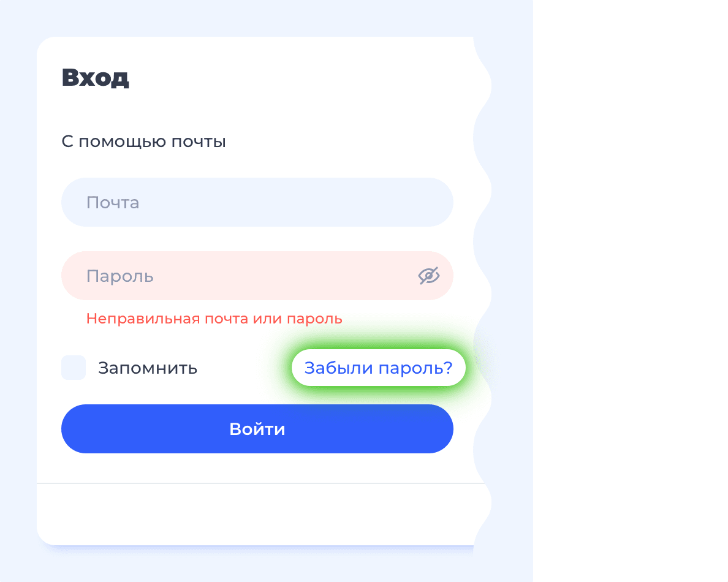Click pink password field beside eye icon
The width and height of the screenshot is (728, 582).
[x=288, y=276]
